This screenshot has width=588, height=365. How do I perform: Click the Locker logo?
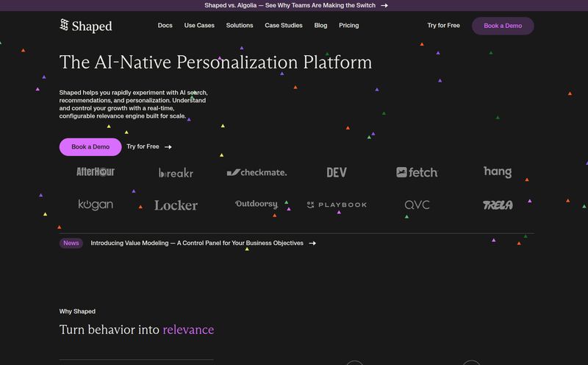point(176,205)
